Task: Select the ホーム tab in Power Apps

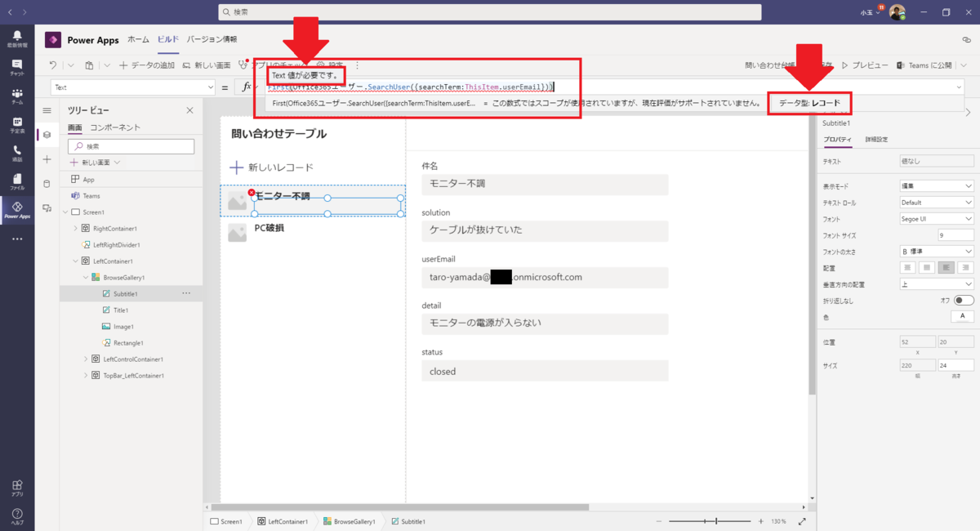Action: tap(138, 38)
